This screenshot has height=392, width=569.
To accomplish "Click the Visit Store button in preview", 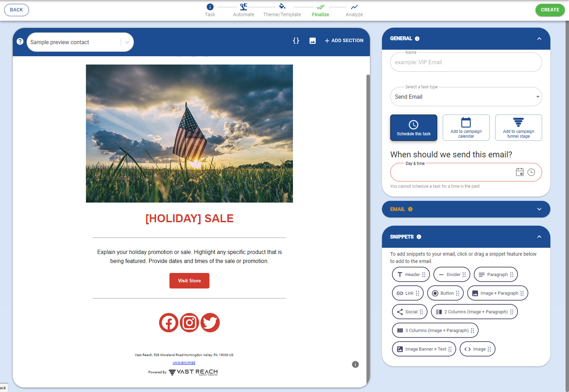I will (189, 281).
